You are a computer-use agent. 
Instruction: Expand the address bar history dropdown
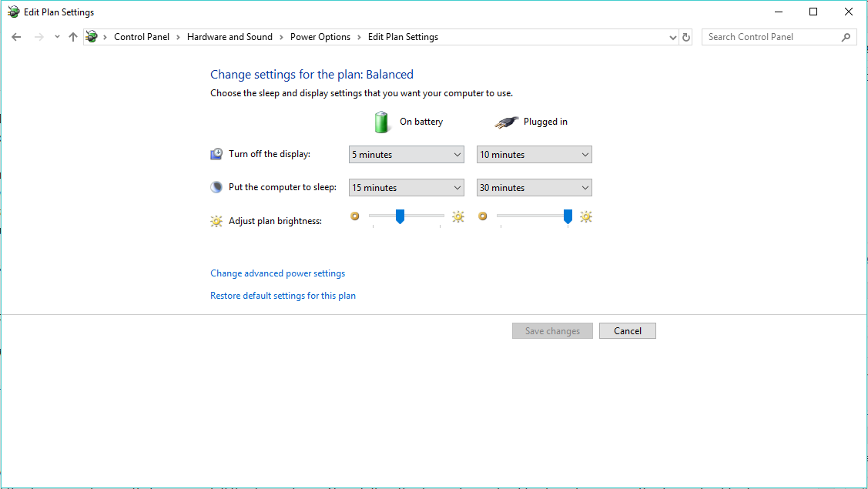tap(674, 37)
